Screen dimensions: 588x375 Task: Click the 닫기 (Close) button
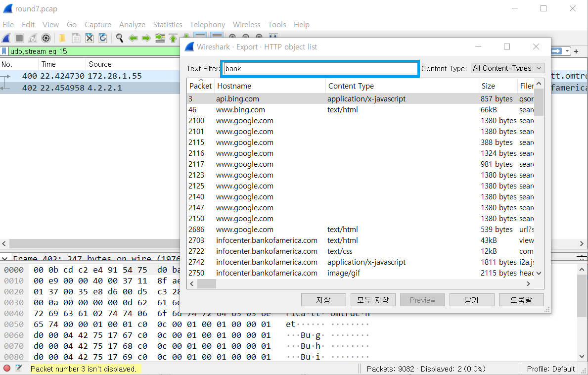coord(472,300)
